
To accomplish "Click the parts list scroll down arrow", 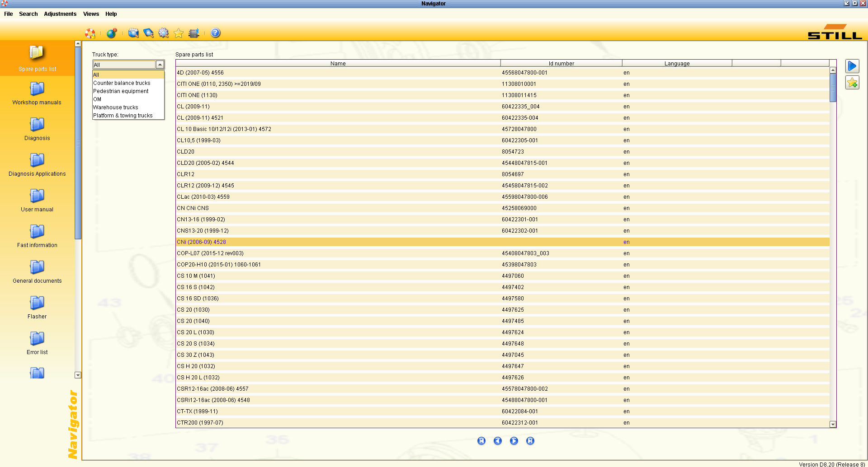I will pyautogui.click(x=833, y=425).
